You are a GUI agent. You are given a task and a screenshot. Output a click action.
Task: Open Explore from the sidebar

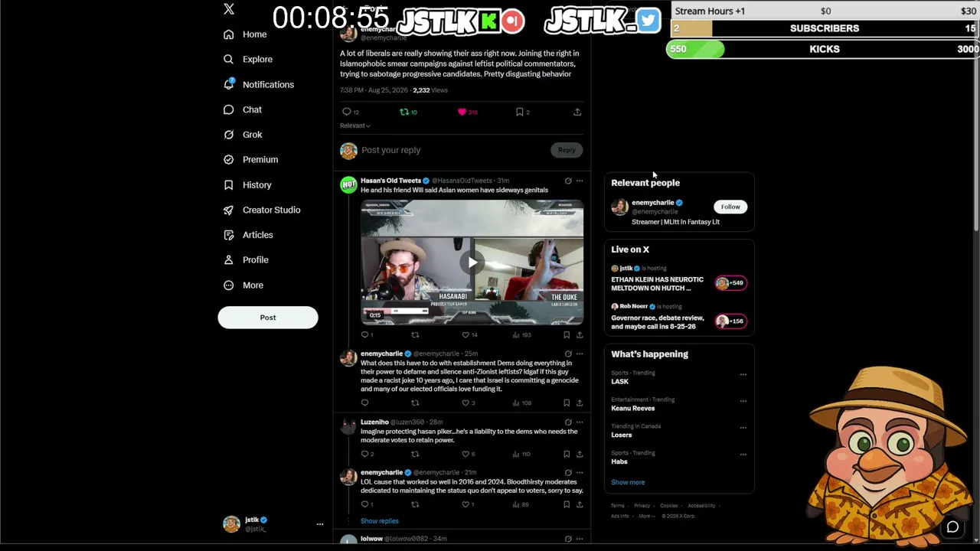(248, 59)
